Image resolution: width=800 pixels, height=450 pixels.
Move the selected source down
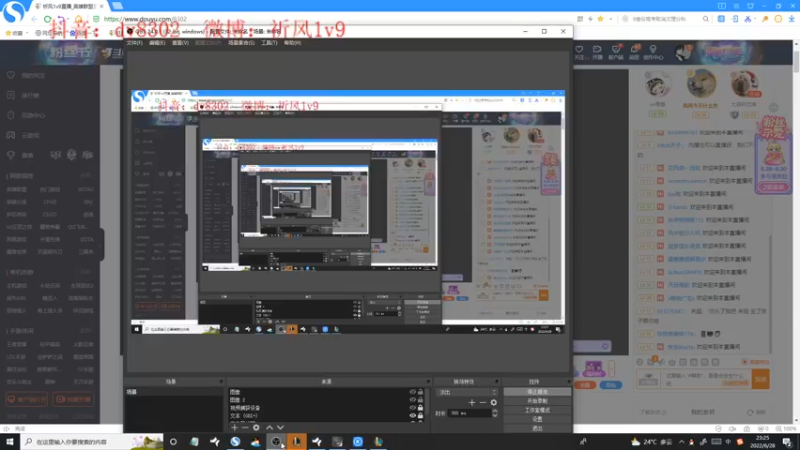280,428
